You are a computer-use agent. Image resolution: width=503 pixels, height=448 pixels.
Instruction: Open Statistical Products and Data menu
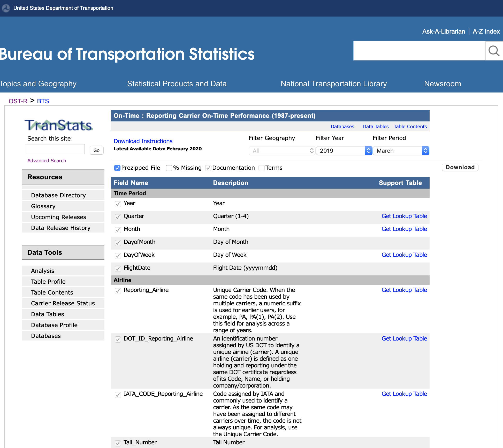point(177,84)
